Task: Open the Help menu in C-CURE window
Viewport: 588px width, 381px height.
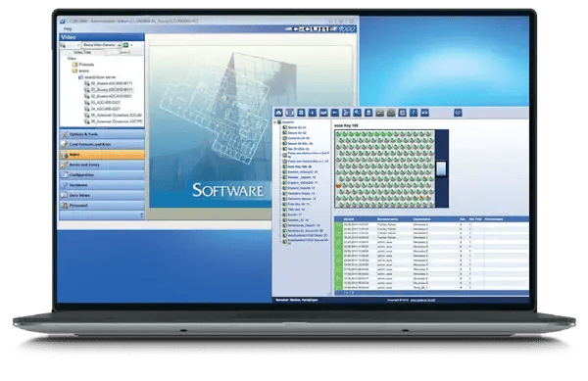Action: click(x=68, y=28)
